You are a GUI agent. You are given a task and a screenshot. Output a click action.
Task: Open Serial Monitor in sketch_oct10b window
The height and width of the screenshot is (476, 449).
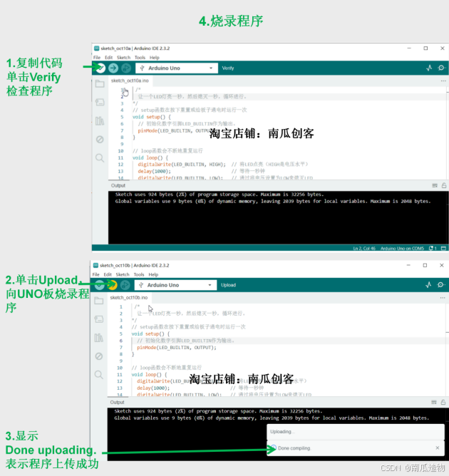(440, 285)
